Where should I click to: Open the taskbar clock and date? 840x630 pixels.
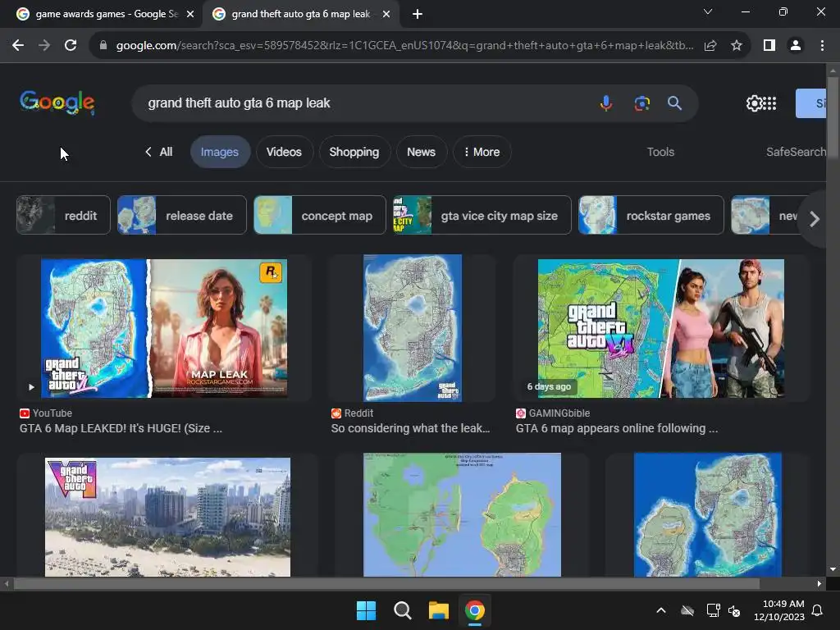click(779, 610)
